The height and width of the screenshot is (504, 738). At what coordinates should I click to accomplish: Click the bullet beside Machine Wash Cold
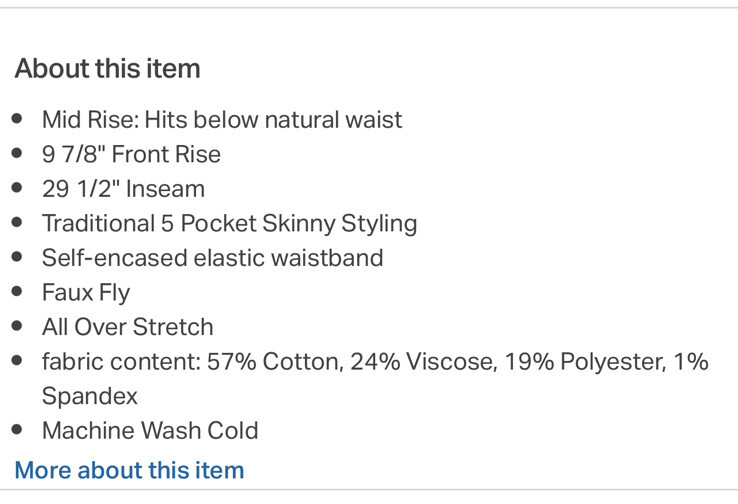coord(18,430)
